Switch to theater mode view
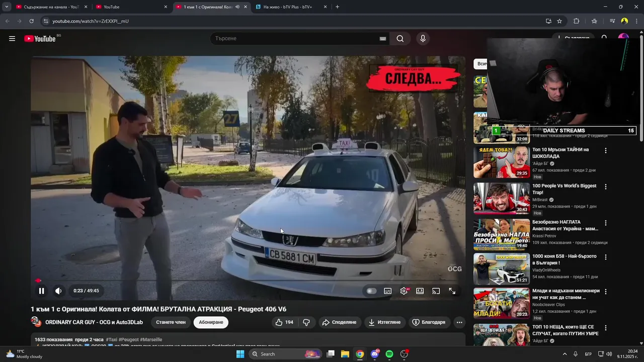The width and height of the screenshot is (644, 362). click(x=420, y=291)
